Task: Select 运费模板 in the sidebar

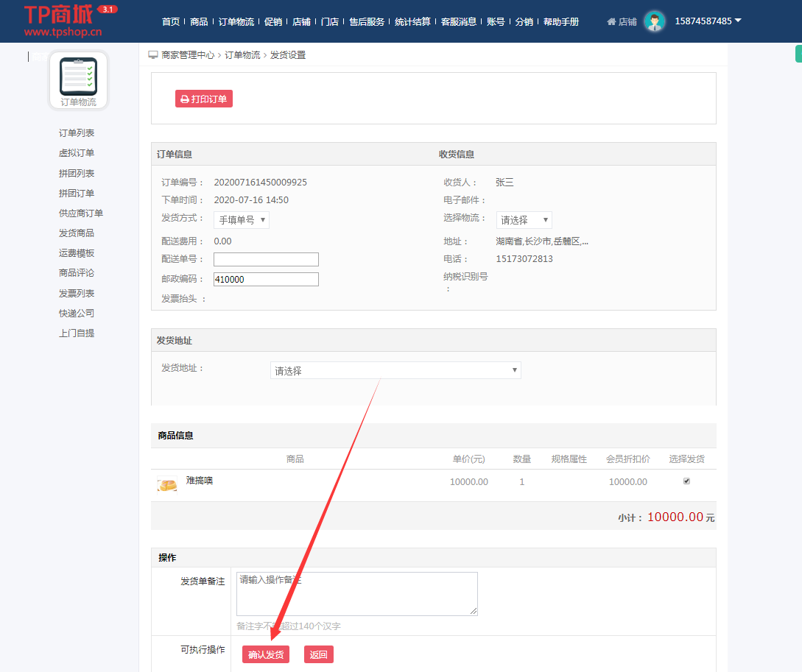Action: [x=77, y=253]
